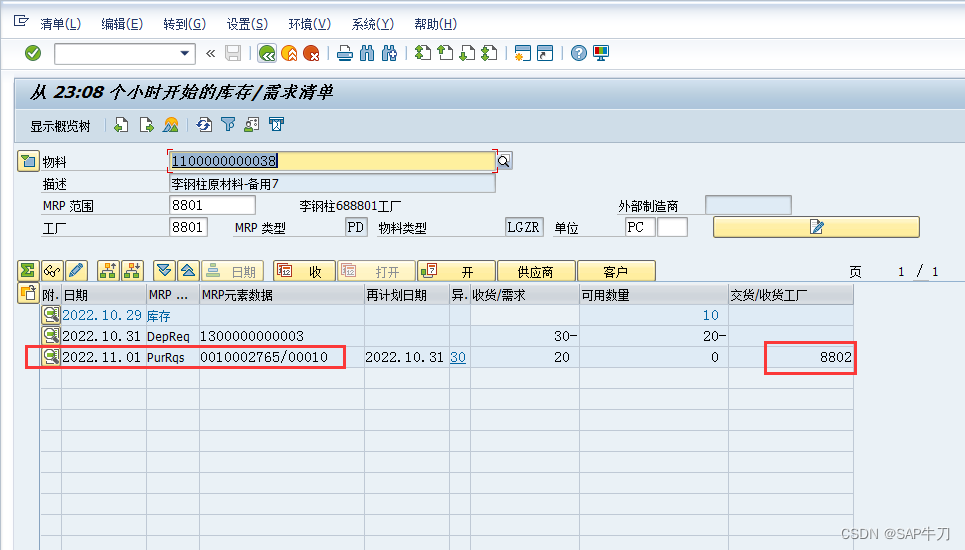Open the 系统(Y) menu
The width and height of the screenshot is (965, 550).
tap(372, 24)
